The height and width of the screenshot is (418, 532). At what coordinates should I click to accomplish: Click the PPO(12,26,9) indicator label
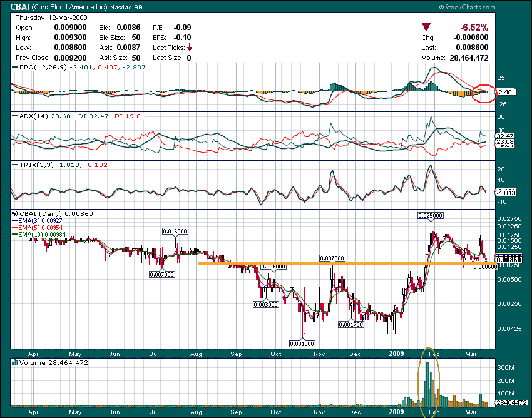43,67
